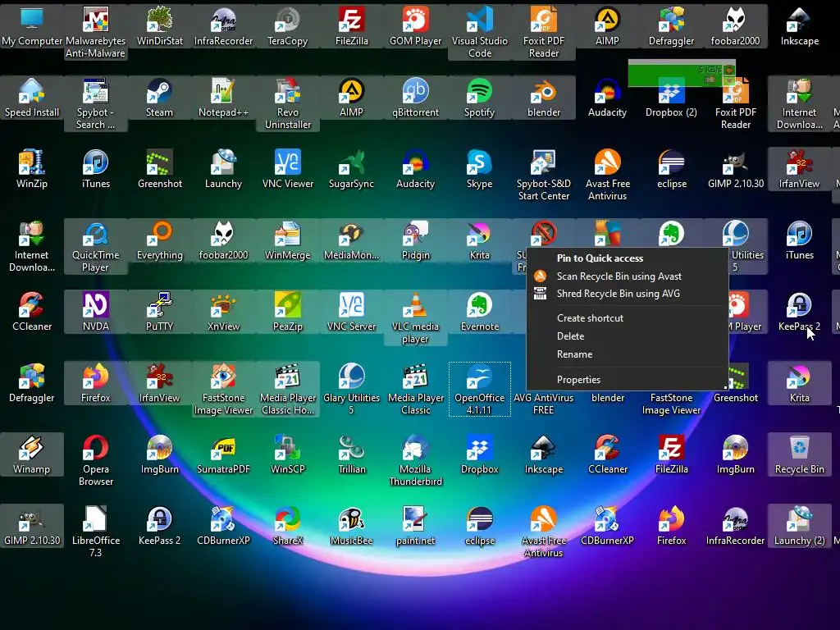Select the Revo Uninstaller icon
The width and height of the screenshot is (840, 630).
288,103
